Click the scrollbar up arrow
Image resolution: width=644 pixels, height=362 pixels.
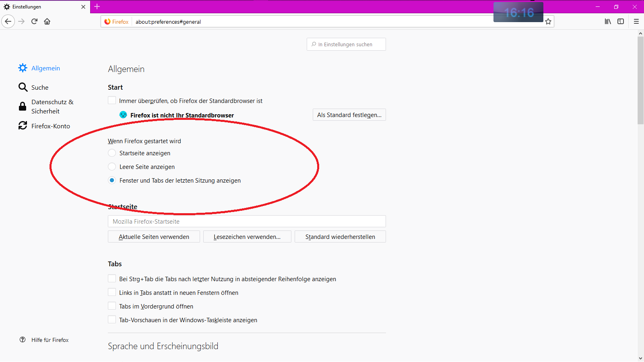(x=640, y=34)
